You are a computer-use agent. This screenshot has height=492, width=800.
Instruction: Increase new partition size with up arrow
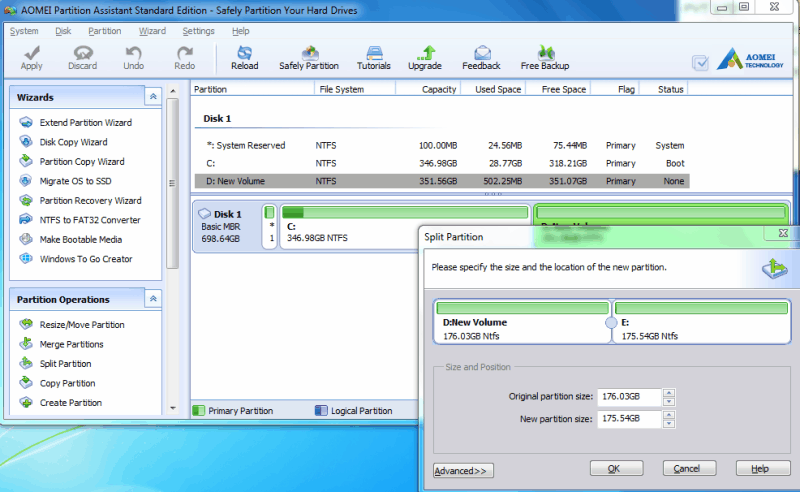(669, 414)
